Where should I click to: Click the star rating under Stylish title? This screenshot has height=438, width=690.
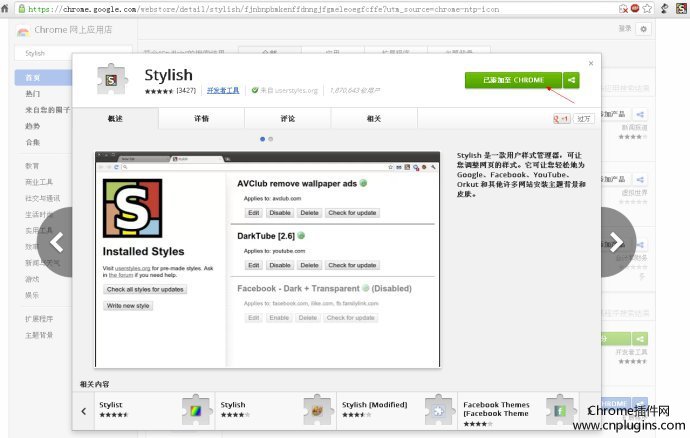point(159,91)
